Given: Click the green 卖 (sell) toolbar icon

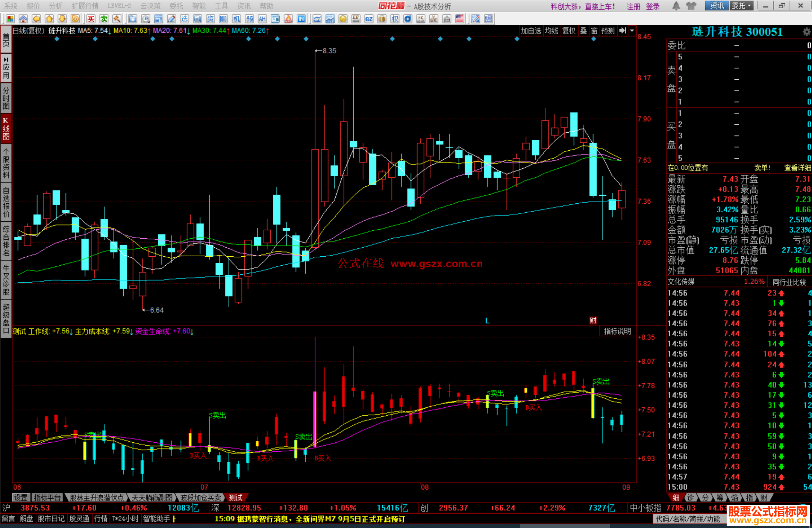Looking at the screenshot, I should [104, 19].
